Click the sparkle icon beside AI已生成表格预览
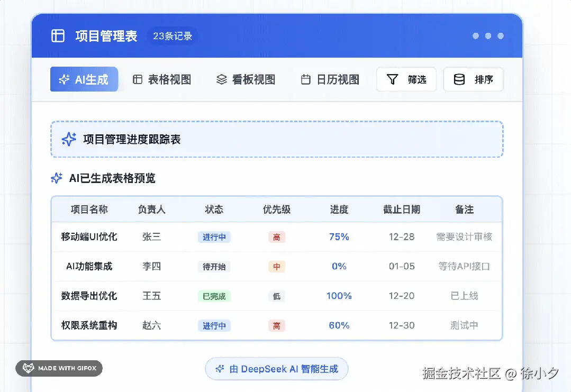Image resolution: width=571 pixels, height=392 pixels. point(56,178)
